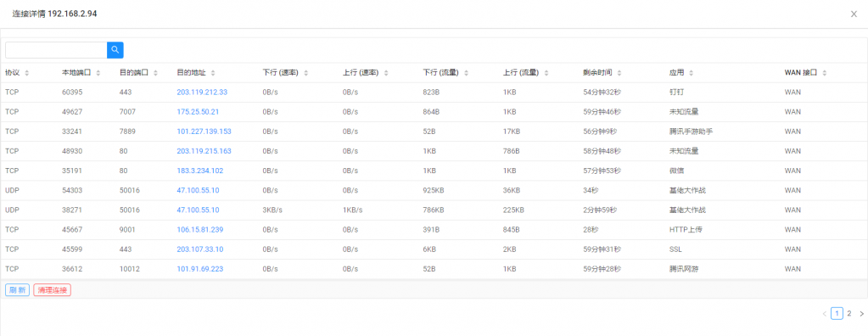Select local port 45667 cell

click(72, 230)
